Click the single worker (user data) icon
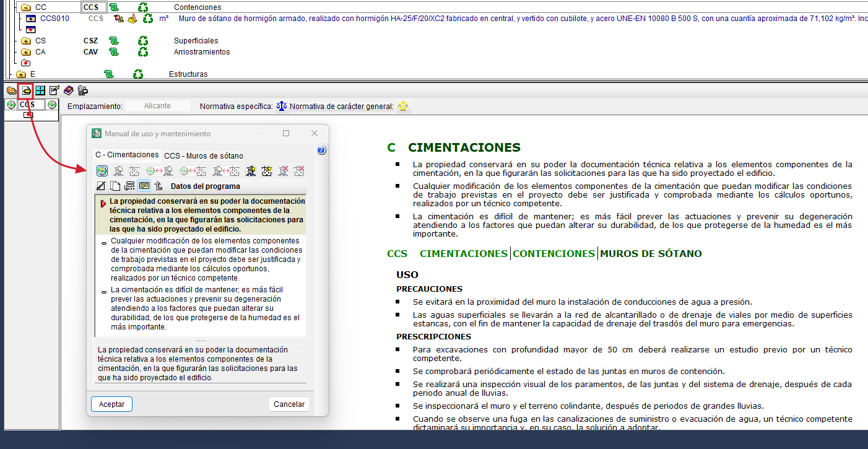The height and width of the screenshot is (449, 868). point(118,171)
